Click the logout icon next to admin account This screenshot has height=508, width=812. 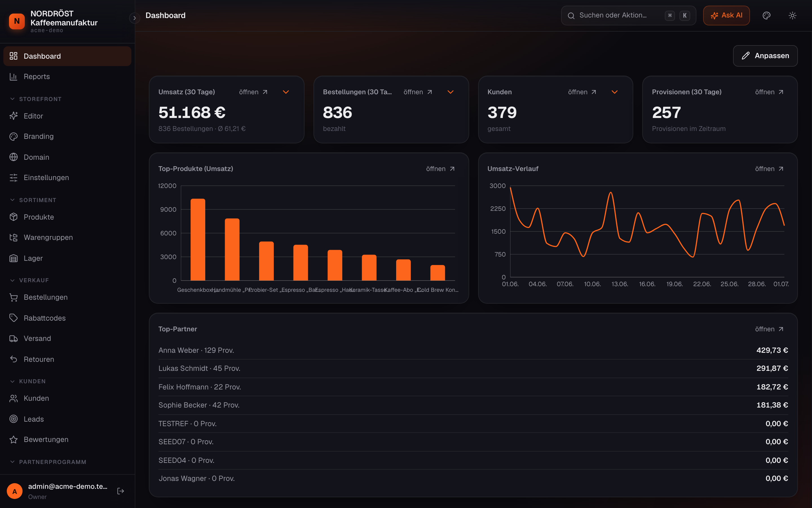coord(121,491)
